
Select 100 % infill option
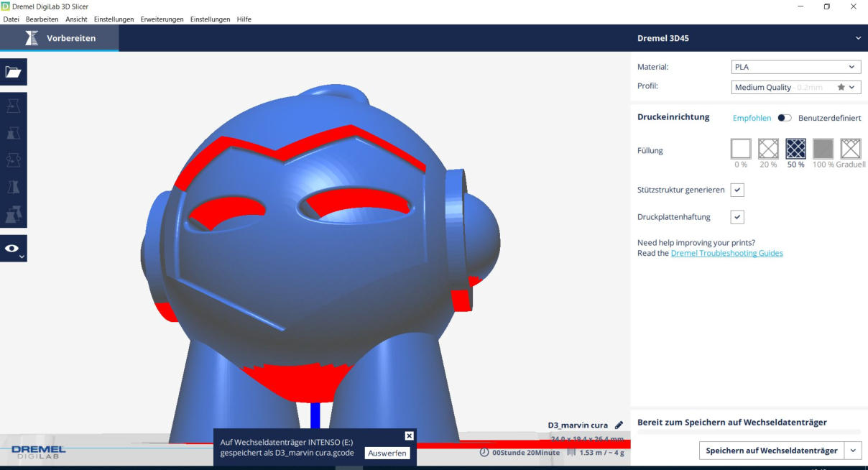(823, 149)
